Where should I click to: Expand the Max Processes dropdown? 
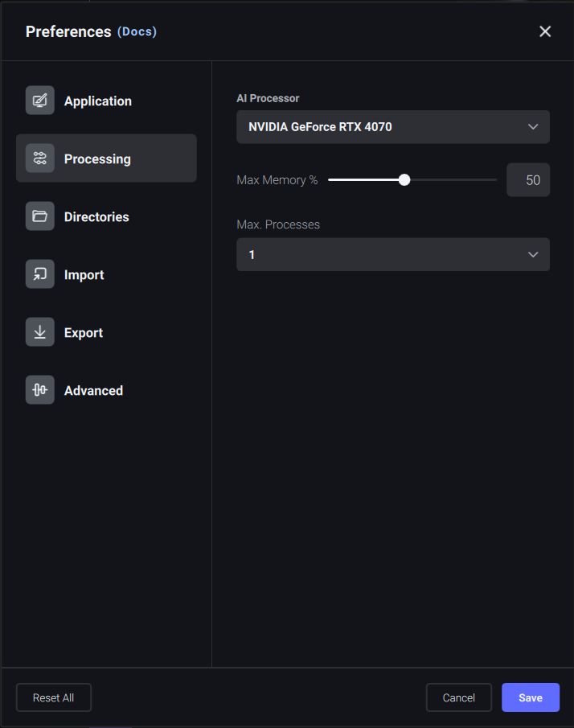tap(392, 254)
